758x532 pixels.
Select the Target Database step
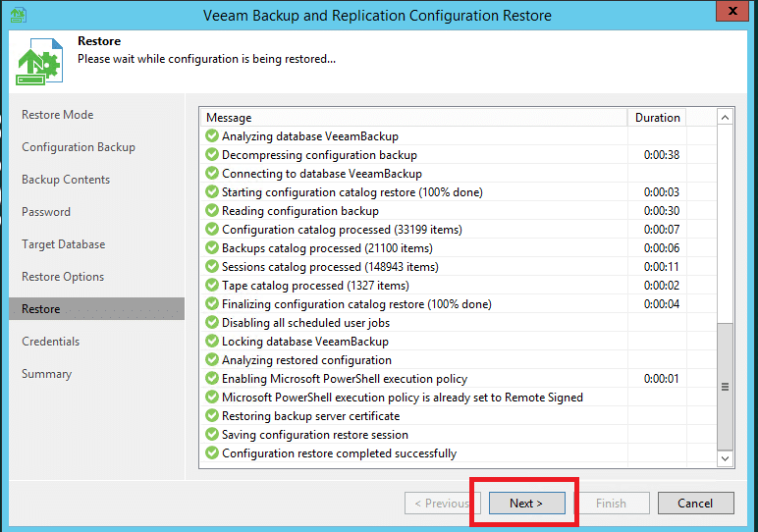point(63,244)
